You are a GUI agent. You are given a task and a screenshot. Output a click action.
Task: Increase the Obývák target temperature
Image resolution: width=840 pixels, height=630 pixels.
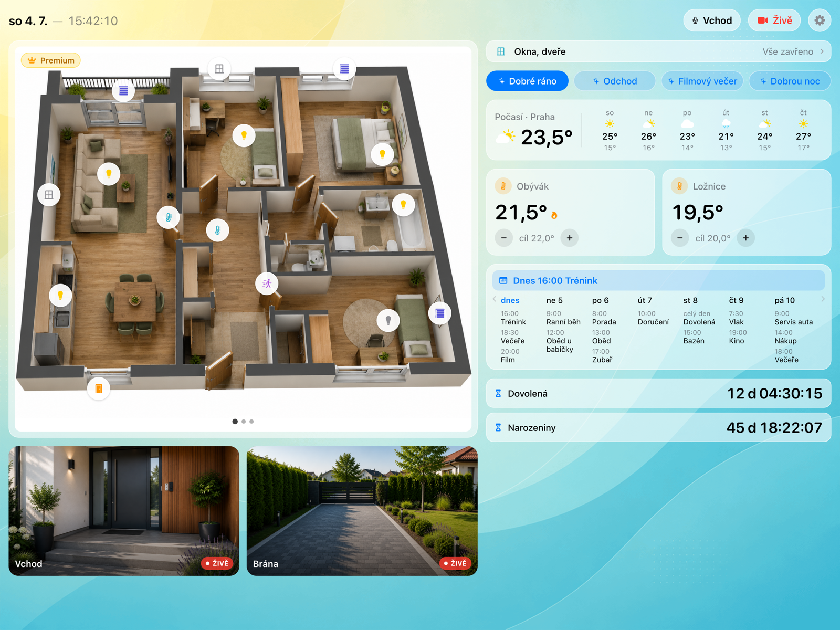click(570, 238)
